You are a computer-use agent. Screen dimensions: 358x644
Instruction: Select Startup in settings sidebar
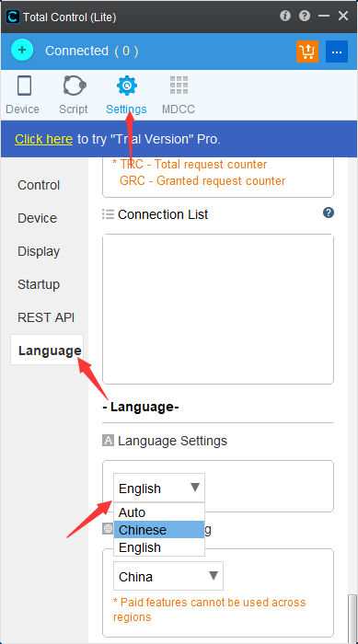(39, 284)
